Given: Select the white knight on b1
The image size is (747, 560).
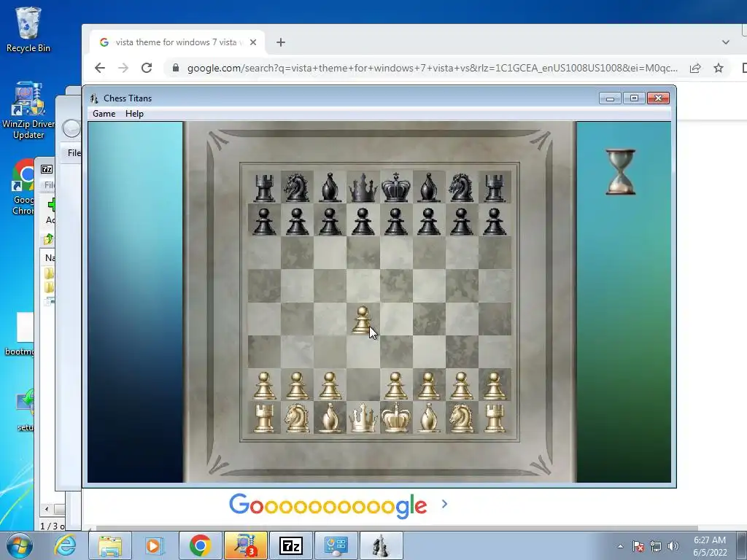Looking at the screenshot, I should coord(297,418).
